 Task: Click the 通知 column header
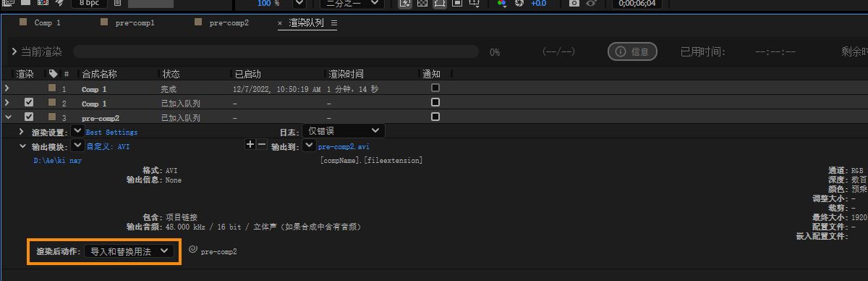click(431, 74)
